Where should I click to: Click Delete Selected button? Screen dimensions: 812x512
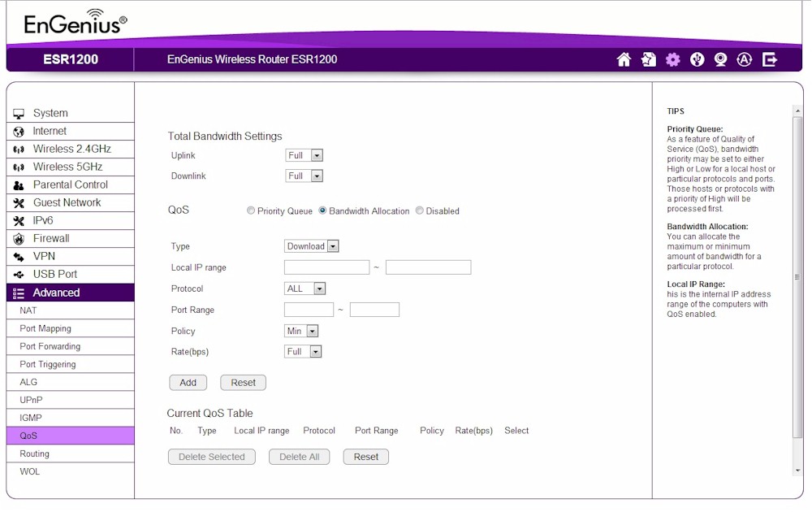(211, 457)
